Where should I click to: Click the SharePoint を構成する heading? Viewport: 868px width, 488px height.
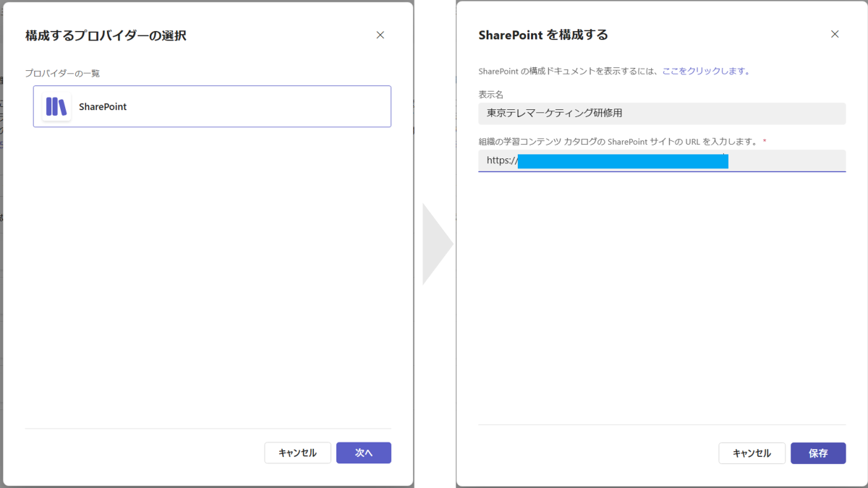pyautogui.click(x=543, y=35)
